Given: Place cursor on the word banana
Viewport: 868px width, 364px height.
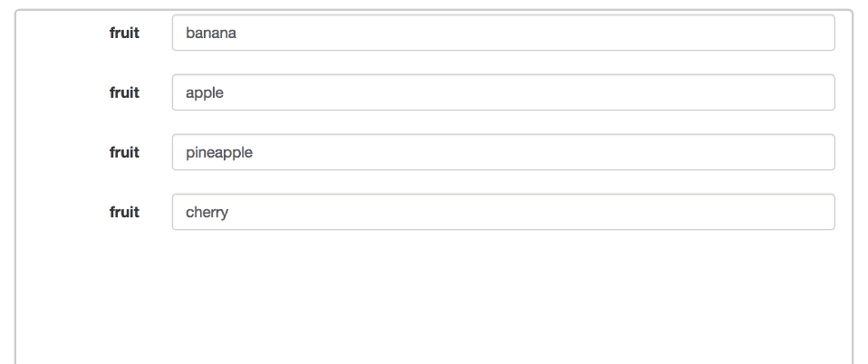Looking at the screenshot, I should 210,34.
